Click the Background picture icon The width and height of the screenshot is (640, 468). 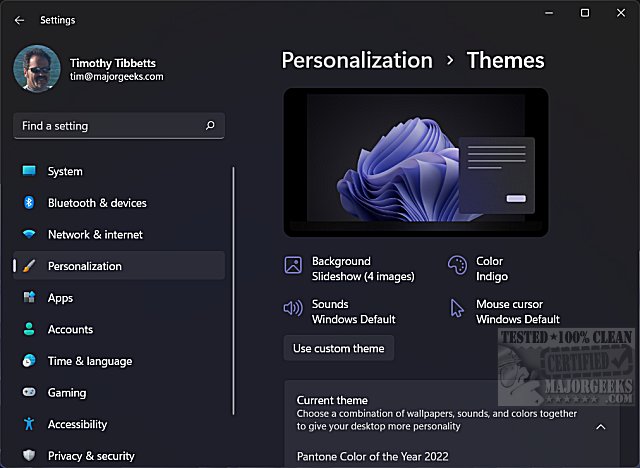point(293,265)
